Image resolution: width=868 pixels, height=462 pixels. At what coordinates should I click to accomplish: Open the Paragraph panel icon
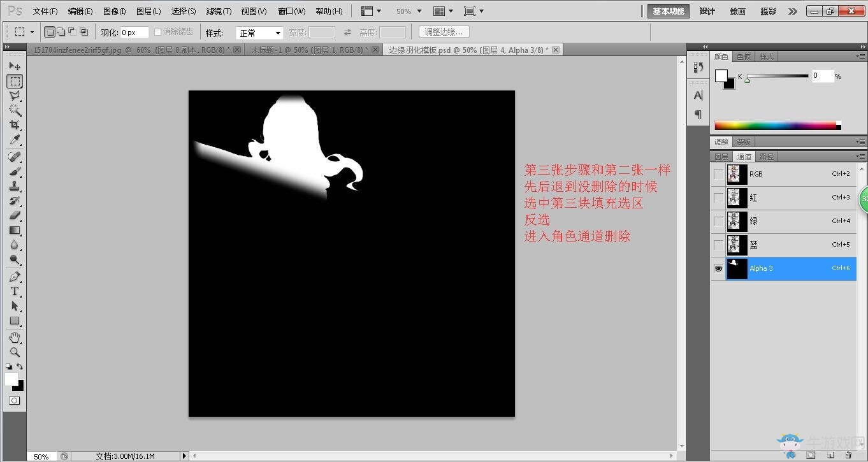[x=698, y=114]
